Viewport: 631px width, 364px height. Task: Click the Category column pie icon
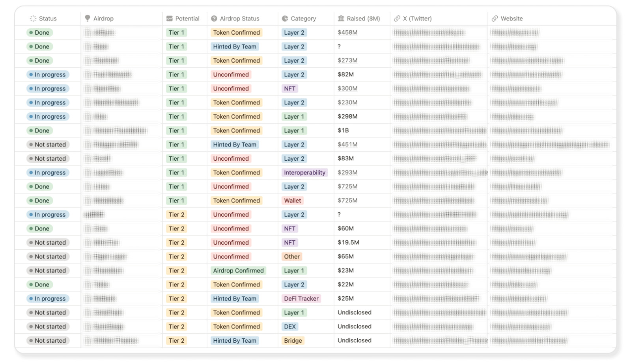285,19
